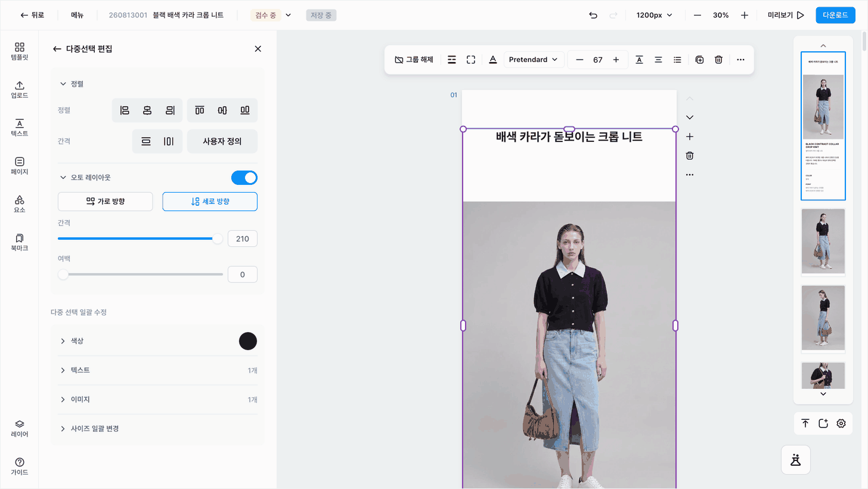The height and width of the screenshot is (489, 868).
Task: Open the black color swatch
Action: click(x=248, y=341)
